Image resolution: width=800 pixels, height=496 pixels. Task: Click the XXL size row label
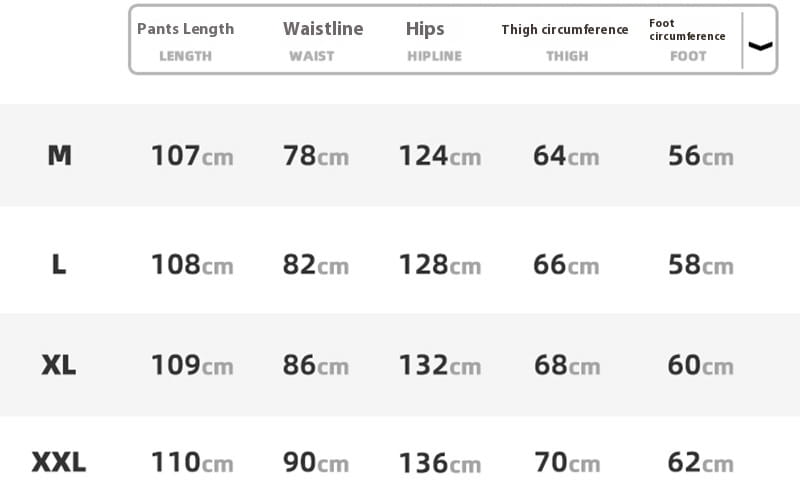coord(59,462)
